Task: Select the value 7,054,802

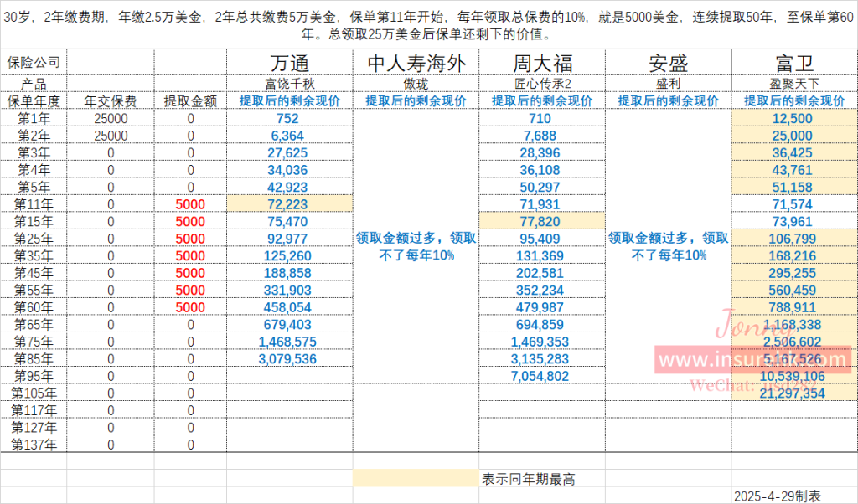Action: point(540,376)
